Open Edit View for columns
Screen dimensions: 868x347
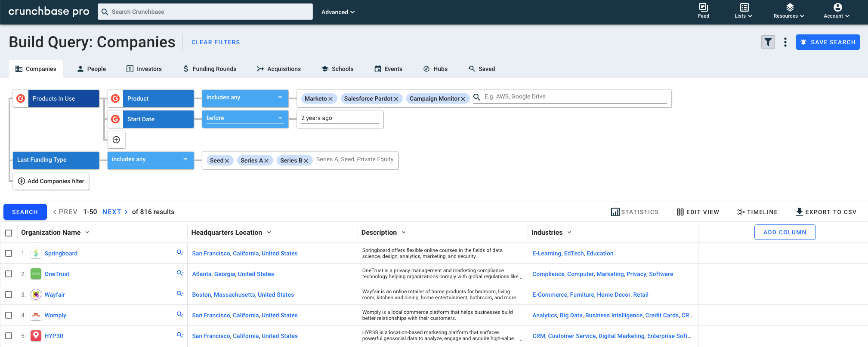698,212
